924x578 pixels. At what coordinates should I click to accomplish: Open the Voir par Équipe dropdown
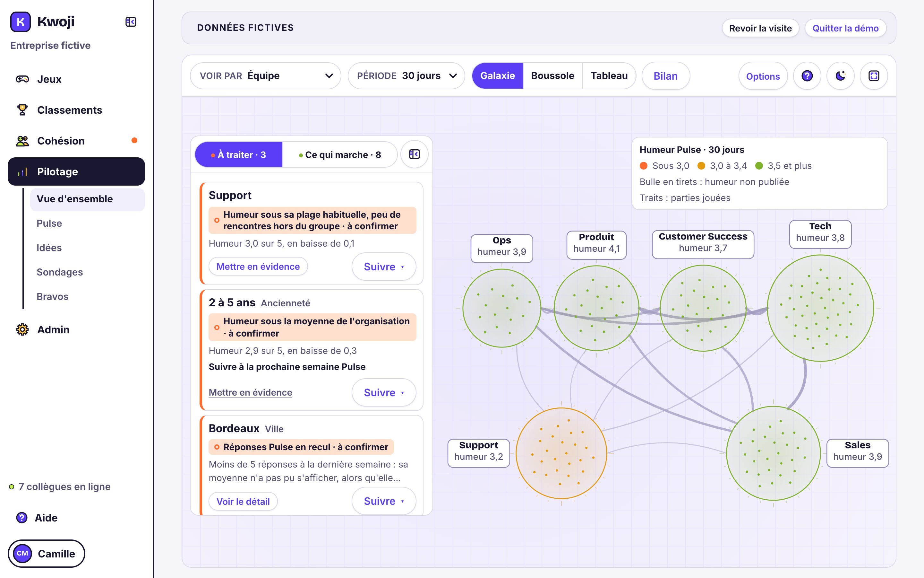(265, 76)
